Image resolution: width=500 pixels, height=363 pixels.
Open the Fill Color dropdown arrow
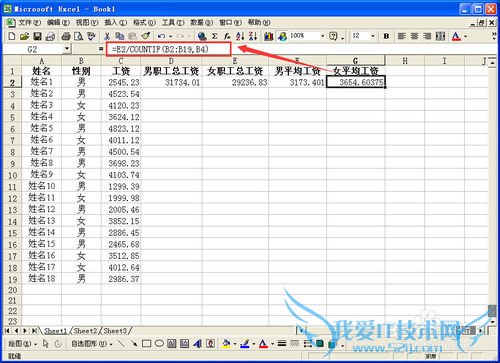pos(235,343)
